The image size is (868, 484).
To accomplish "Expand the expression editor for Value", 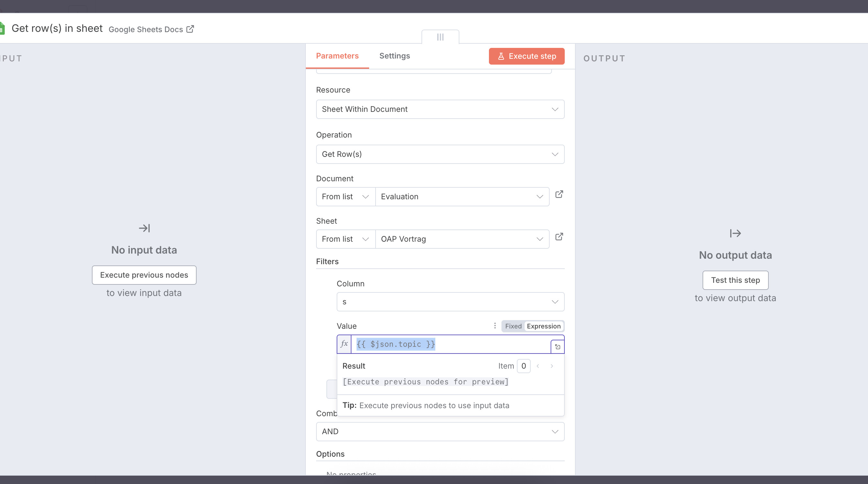I will coord(558,346).
